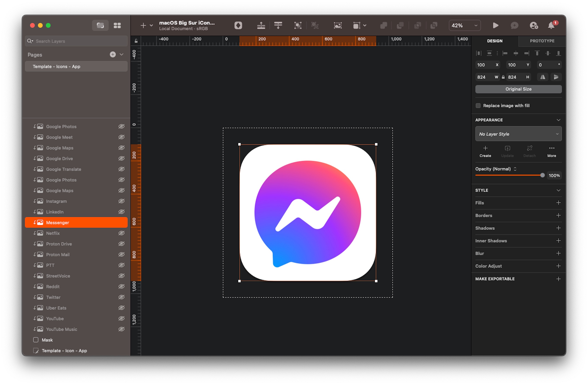Adjust the opacity slider handle
This screenshot has height=385, width=588.
pyautogui.click(x=542, y=175)
